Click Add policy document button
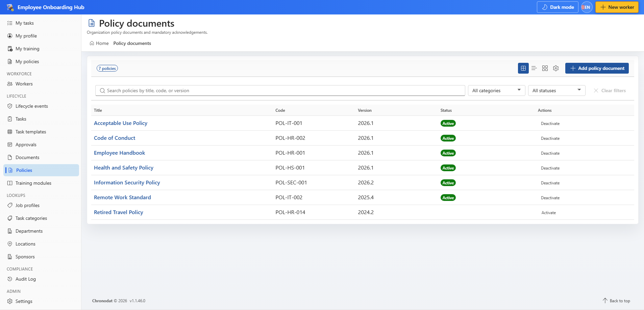The image size is (644, 310). [597, 68]
